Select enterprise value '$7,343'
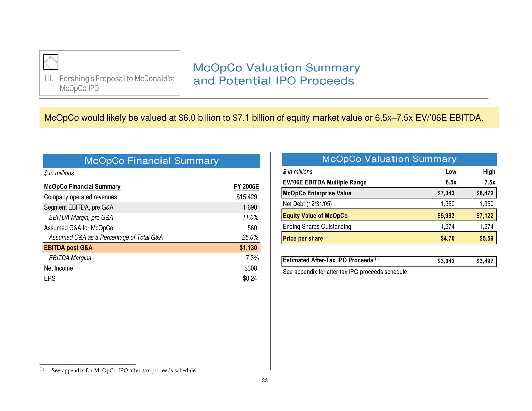Image resolution: width=532 pixels, height=411 pixels. click(x=446, y=193)
